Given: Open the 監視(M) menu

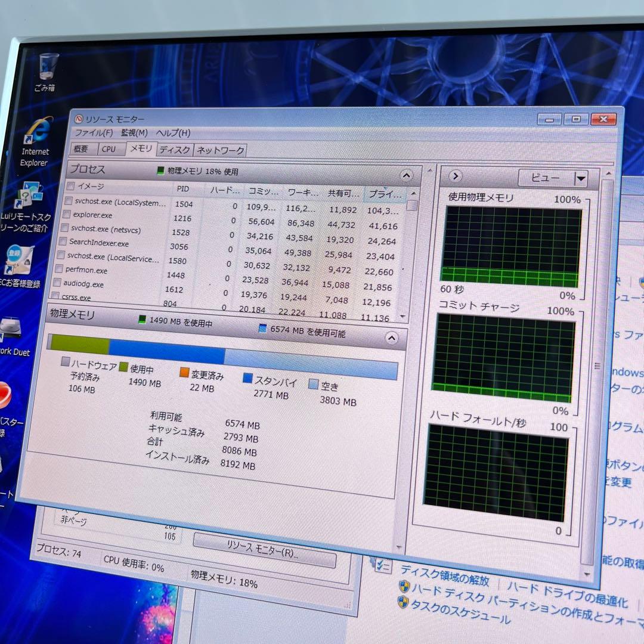Looking at the screenshot, I should point(134,133).
